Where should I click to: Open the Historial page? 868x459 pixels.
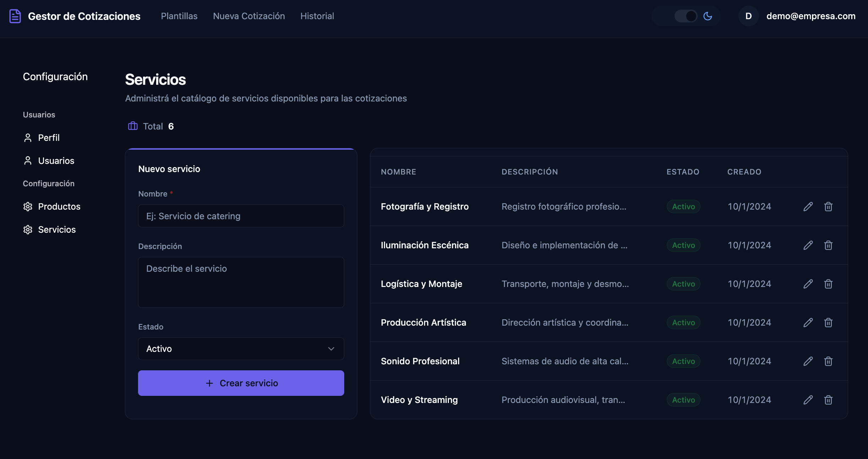pyautogui.click(x=317, y=16)
